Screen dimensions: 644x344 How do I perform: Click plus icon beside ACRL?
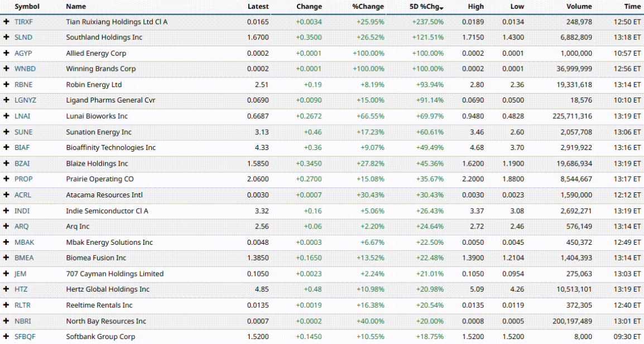(x=6, y=195)
